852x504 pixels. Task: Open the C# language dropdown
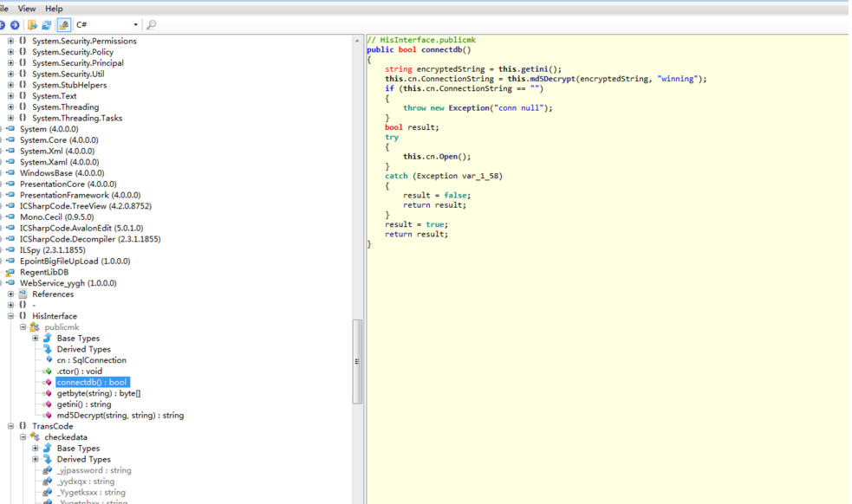coord(135,25)
